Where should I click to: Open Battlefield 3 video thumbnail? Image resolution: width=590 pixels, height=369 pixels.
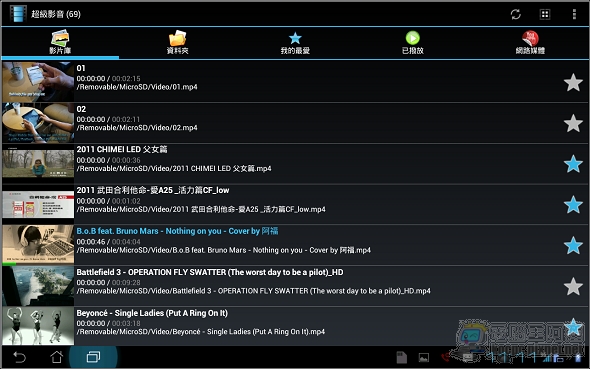click(38, 286)
